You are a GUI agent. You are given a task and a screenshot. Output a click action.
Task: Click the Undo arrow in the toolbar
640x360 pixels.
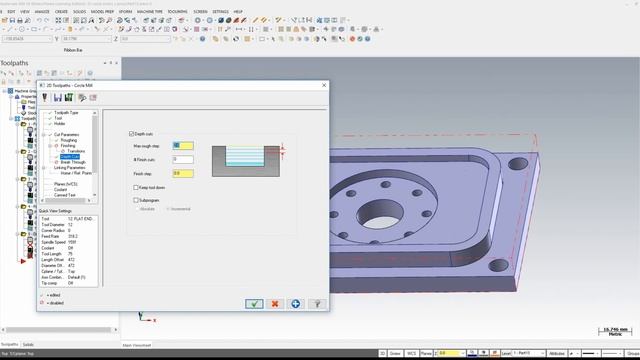39,20
